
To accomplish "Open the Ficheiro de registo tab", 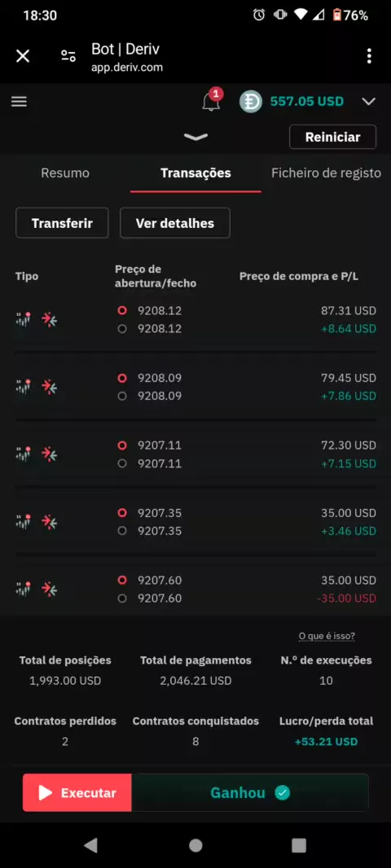I will tap(326, 173).
